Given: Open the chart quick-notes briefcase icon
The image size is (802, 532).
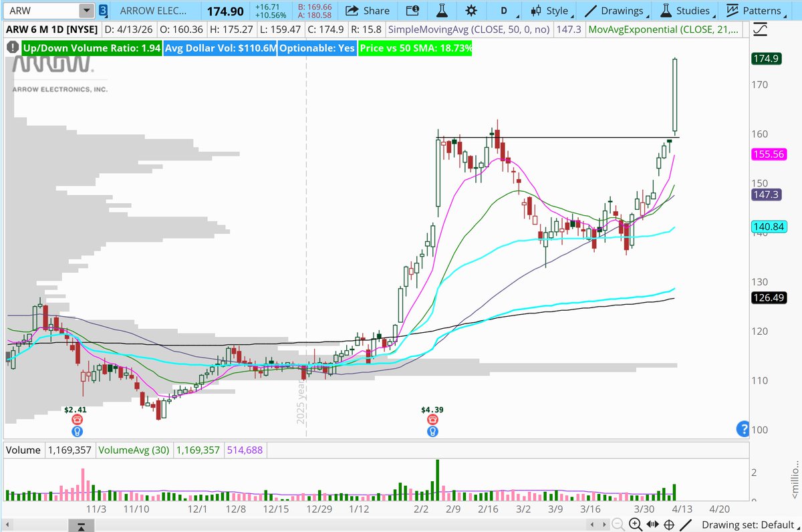Looking at the screenshot, I should point(414,11).
